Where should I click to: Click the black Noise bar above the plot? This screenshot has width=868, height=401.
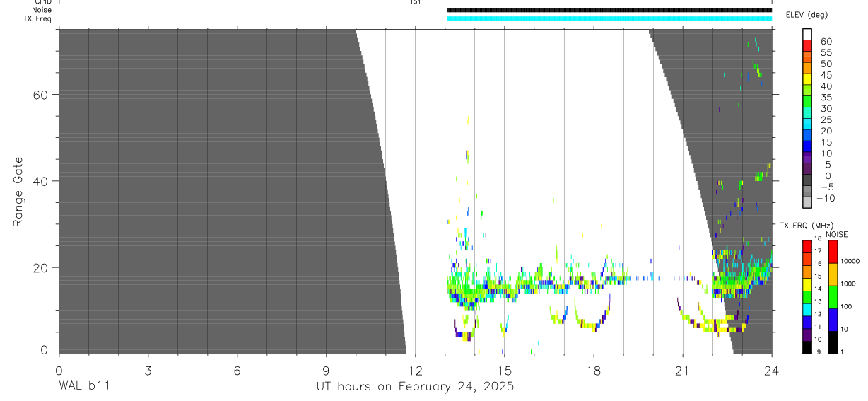(609, 10)
